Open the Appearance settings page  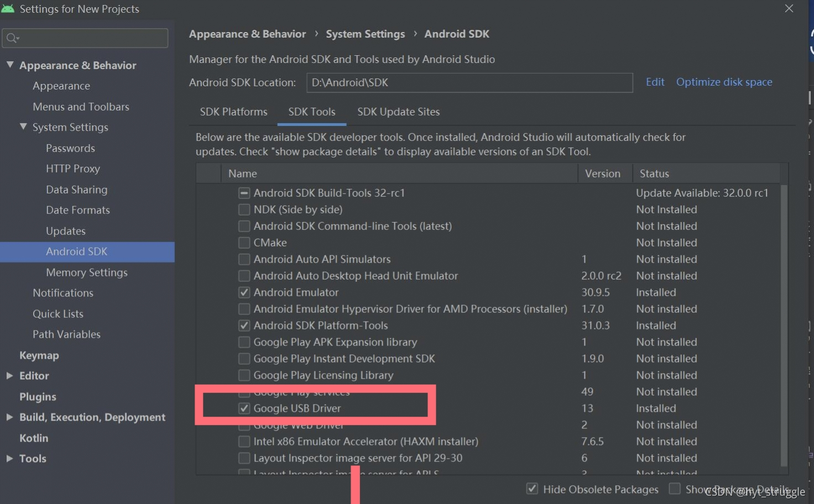point(61,86)
